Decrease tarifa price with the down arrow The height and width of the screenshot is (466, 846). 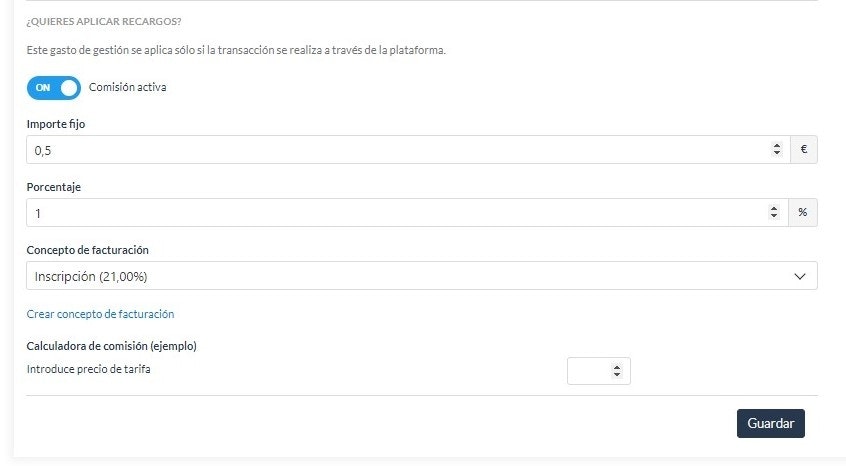point(617,375)
